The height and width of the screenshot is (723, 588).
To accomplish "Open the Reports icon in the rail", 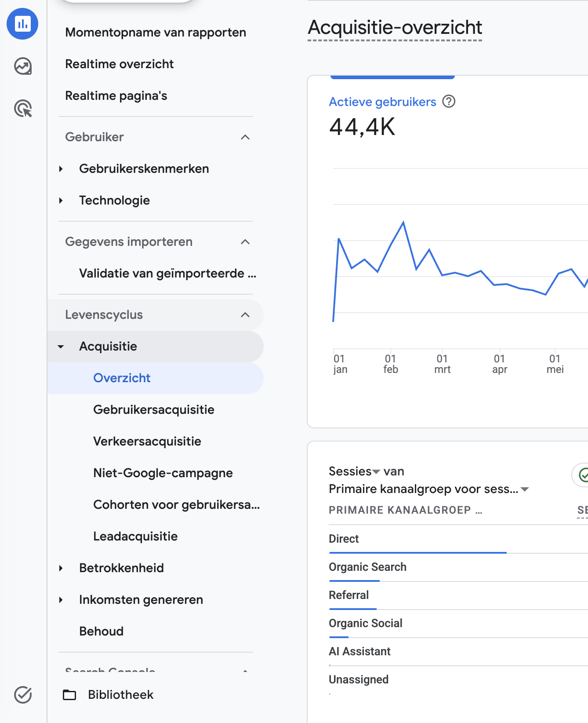I will pos(22,24).
